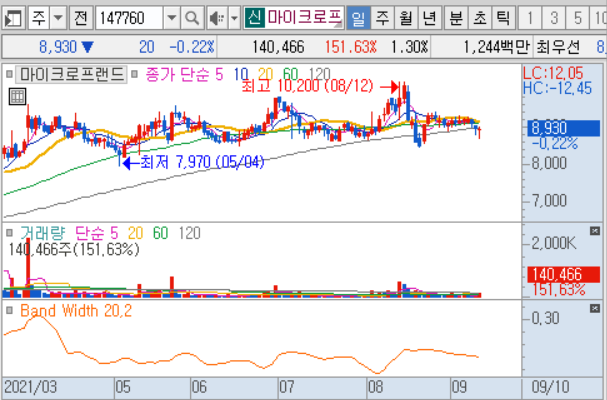Click the chart layout icon at far left
The image size is (607, 400).
point(14,18)
